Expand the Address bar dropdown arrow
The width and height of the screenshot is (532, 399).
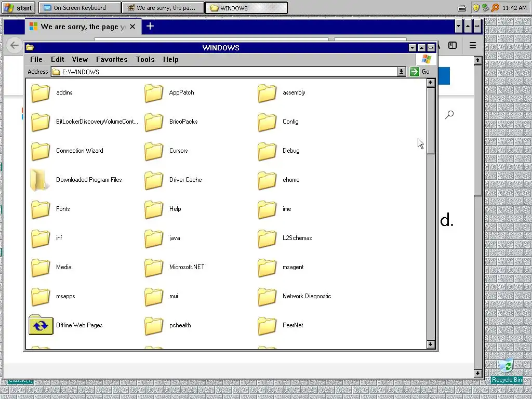tap(402, 72)
